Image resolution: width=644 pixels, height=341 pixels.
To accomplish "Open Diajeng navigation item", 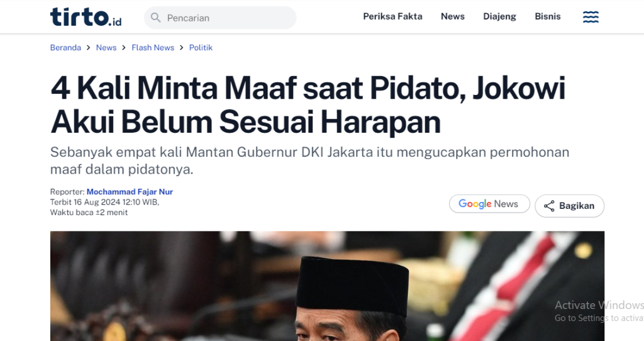I will 499,16.
